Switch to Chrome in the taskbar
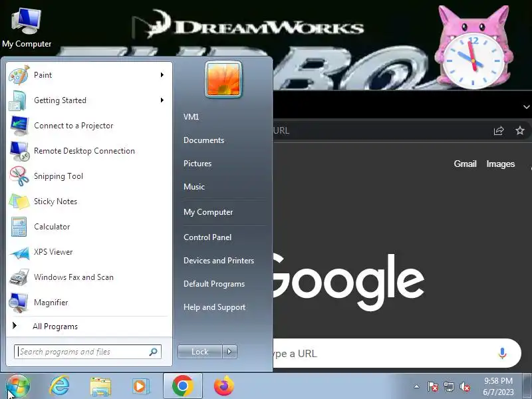Image resolution: width=532 pixels, height=399 pixels. coord(182,386)
